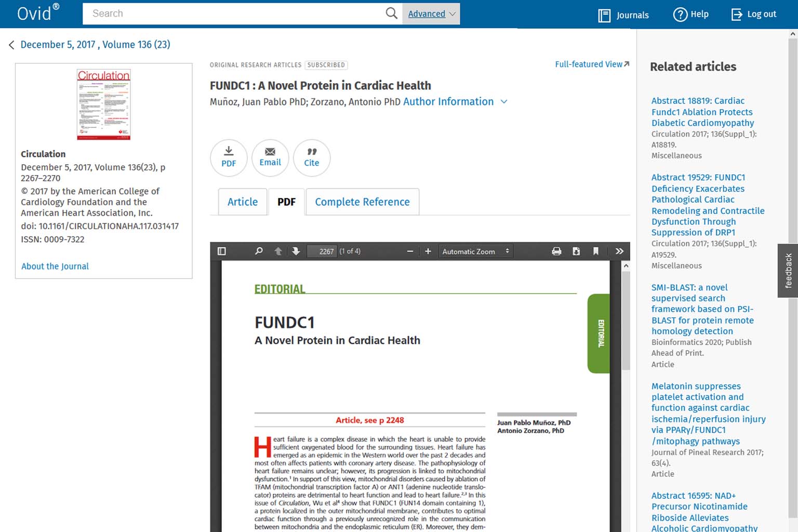Open more PDF tools double-chevron menu
The width and height of the screenshot is (798, 532).
point(619,251)
